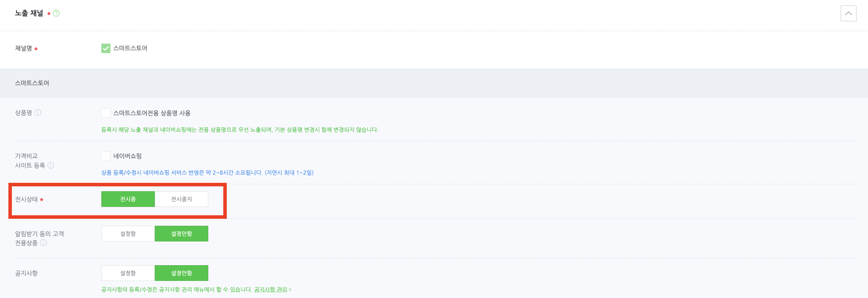868x298 pixels.
Task: Collapse the 노출 채널 section with the top-right chevron
Action: point(848,14)
